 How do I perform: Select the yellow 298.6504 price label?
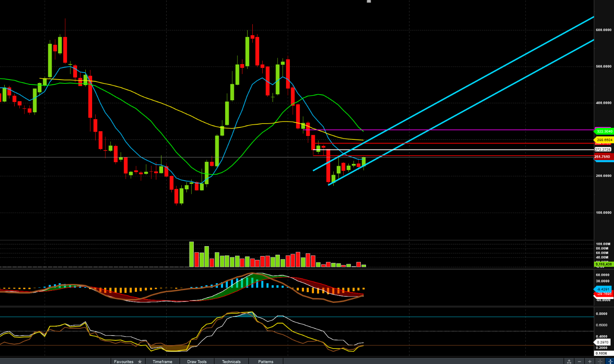(x=604, y=140)
